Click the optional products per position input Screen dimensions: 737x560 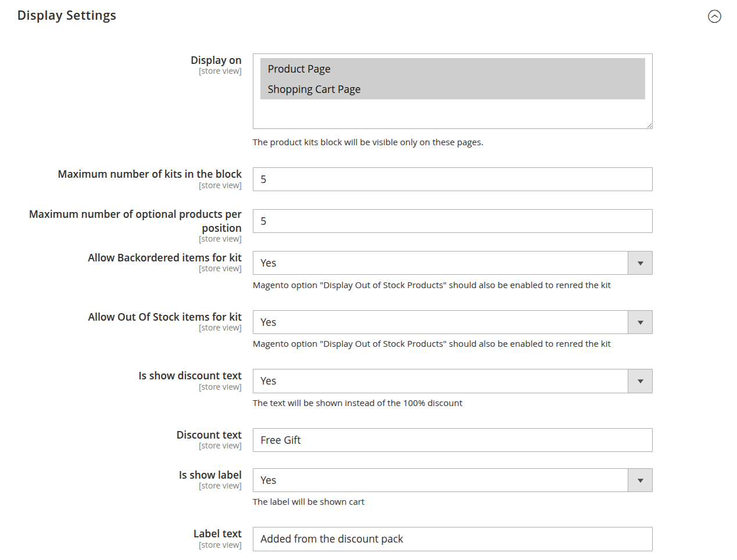452,221
